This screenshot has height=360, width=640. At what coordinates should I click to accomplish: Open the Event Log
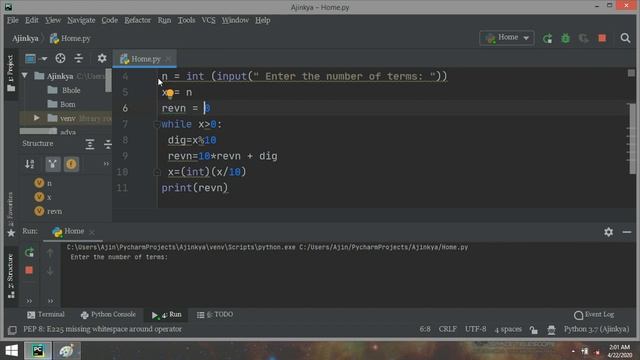pyautogui.click(x=594, y=315)
